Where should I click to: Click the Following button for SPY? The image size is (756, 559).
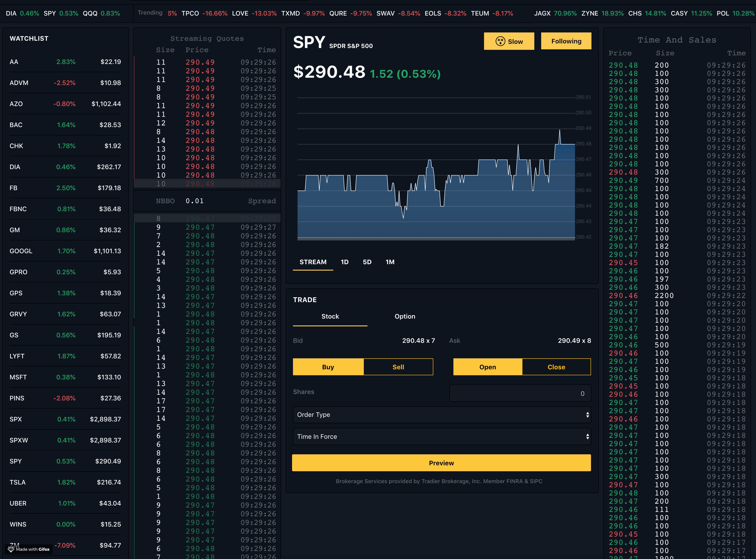click(566, 41)
